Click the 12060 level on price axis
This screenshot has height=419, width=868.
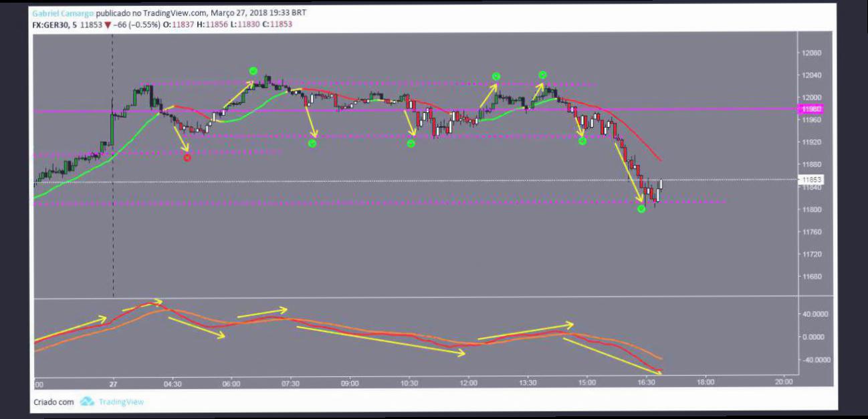coord(812,53)
